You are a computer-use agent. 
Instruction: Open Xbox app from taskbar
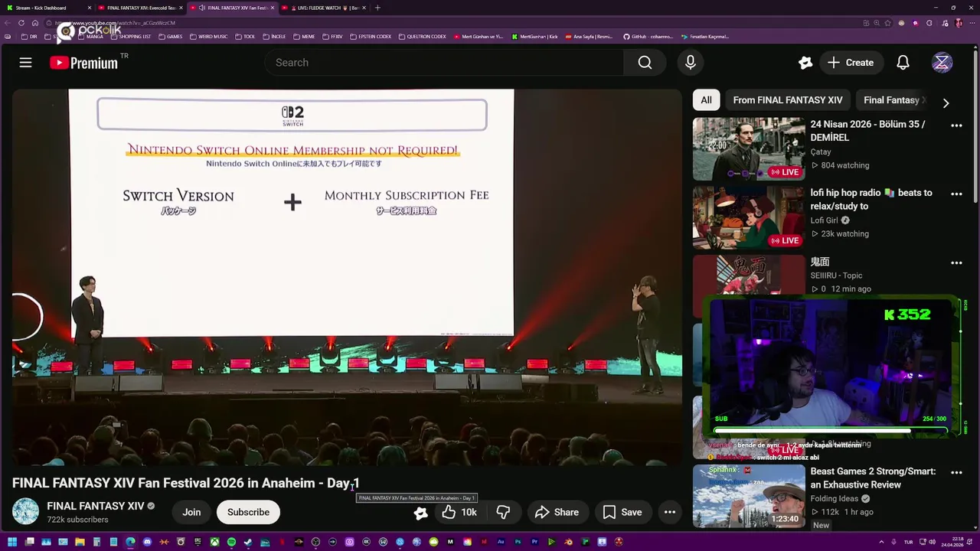coord(214,543)
